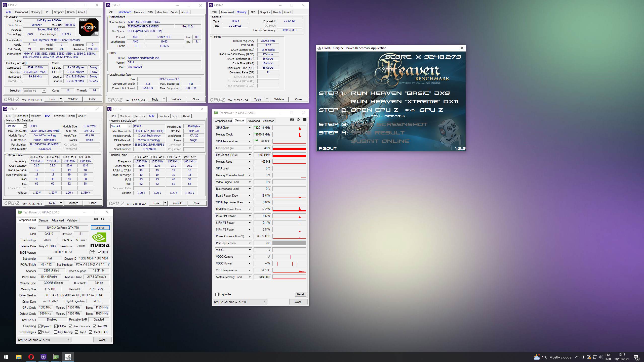Click the network icon in system tray
The width and height of the screenshot is (644, 362).
pyautogui.click(x=595, y=357)
